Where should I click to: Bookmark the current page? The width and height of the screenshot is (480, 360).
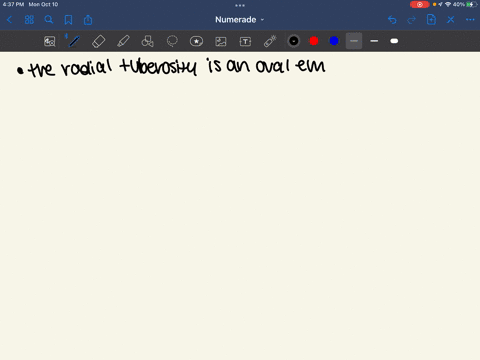click(x=68, y=20)
